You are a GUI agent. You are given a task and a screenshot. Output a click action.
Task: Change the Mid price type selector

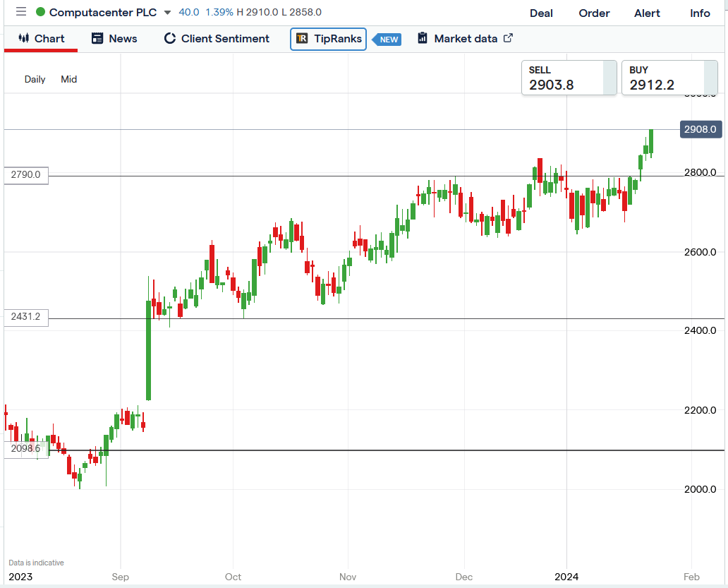click(x=68, y=80)
